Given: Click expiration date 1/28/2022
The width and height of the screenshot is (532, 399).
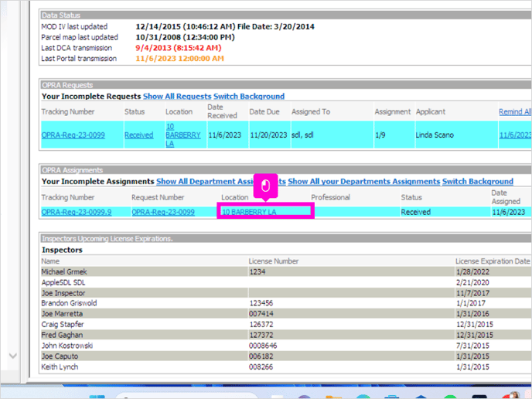Looking at the screenshot, I should pos(472,271).
